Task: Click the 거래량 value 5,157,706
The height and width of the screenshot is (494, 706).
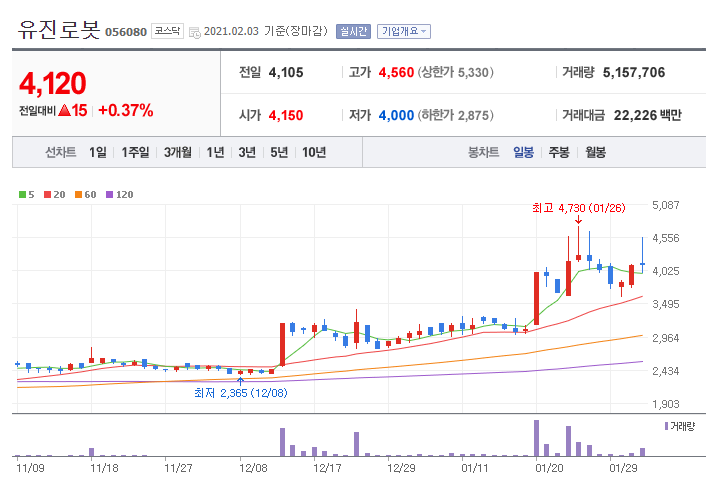Action: coord(634,73)
